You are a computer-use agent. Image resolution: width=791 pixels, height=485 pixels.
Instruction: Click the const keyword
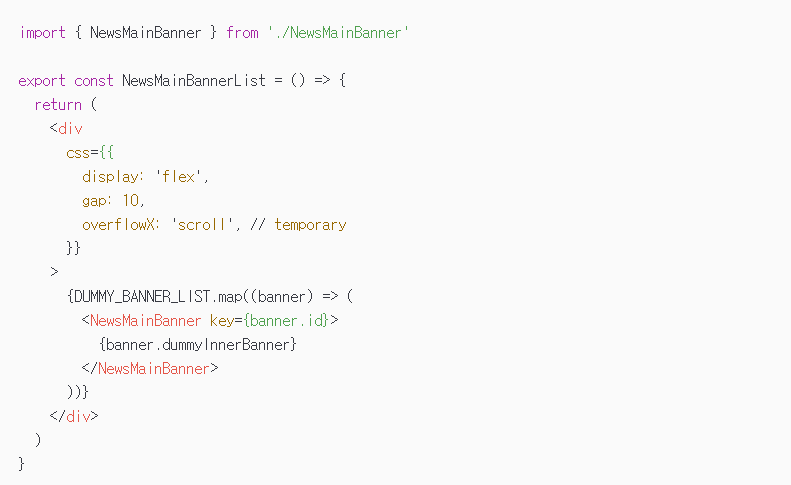[x=94, y=81]
